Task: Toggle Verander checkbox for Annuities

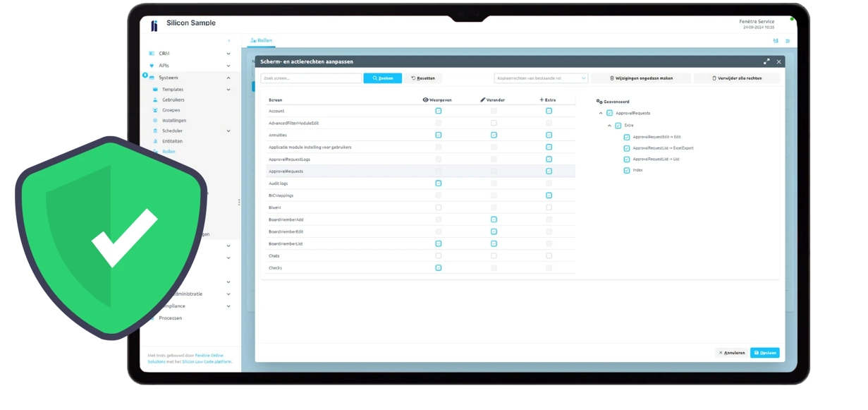Action: click(494, 135)
